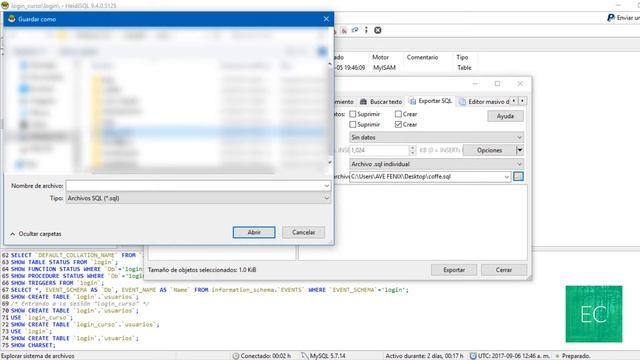The image size is (640, 360).
Task: Check Suprimir beside the checked Crear
Action: tap(353, 124)
